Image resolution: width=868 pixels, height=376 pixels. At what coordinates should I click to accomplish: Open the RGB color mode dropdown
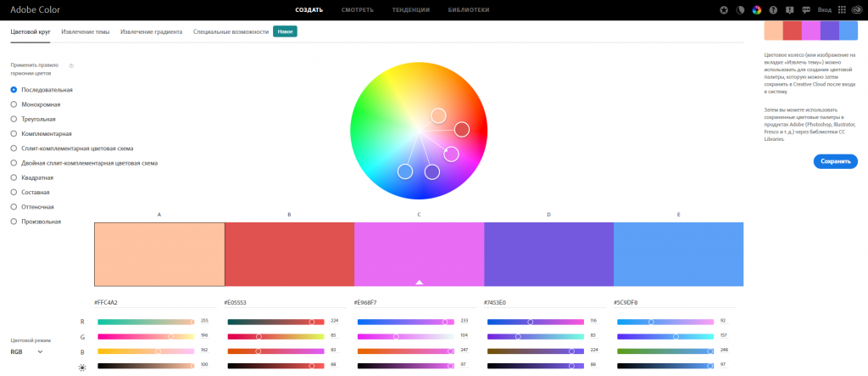(26, 351)
